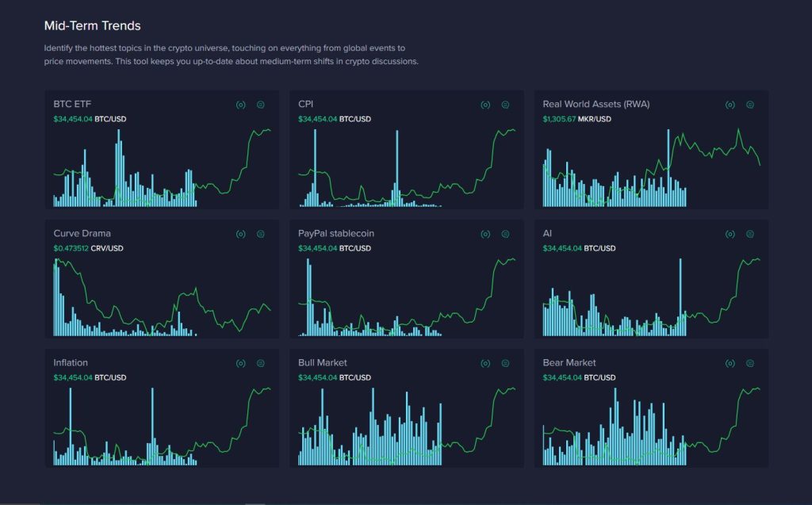Click the target icon on AI card

tap(730, 233)
